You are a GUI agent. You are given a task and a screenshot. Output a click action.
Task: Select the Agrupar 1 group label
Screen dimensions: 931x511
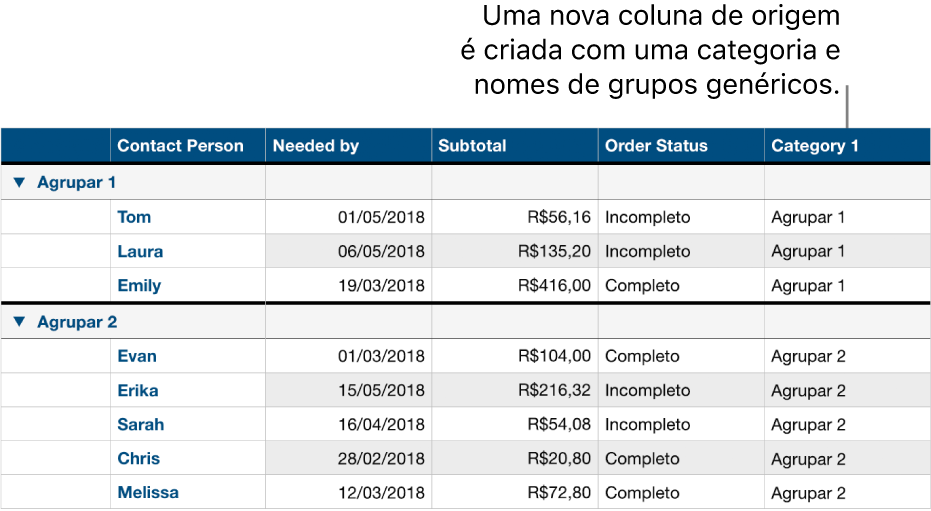pyautogui.click(x=77, y=183)
